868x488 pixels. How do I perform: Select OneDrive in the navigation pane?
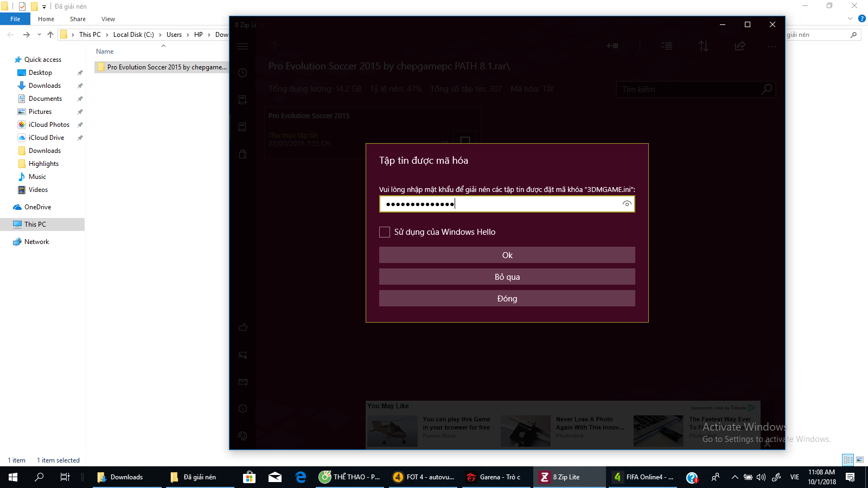[37, 207]
